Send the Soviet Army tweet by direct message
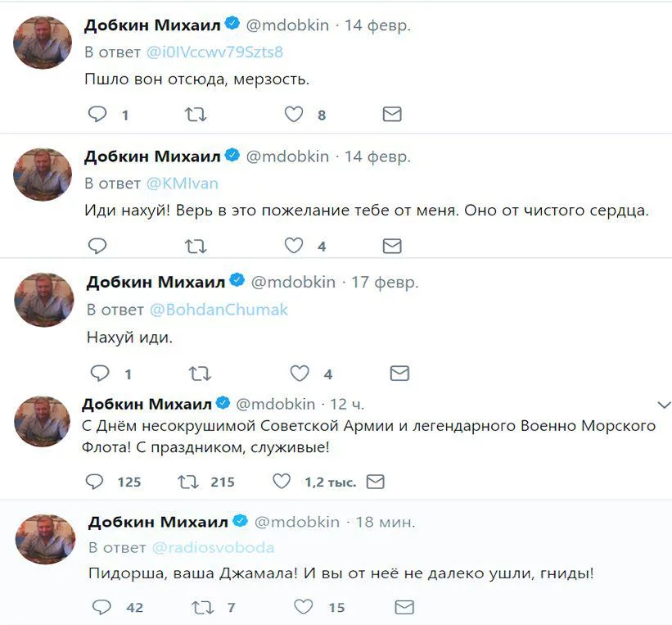This screenshot has height=625, width=672. (x=375, y=482)
